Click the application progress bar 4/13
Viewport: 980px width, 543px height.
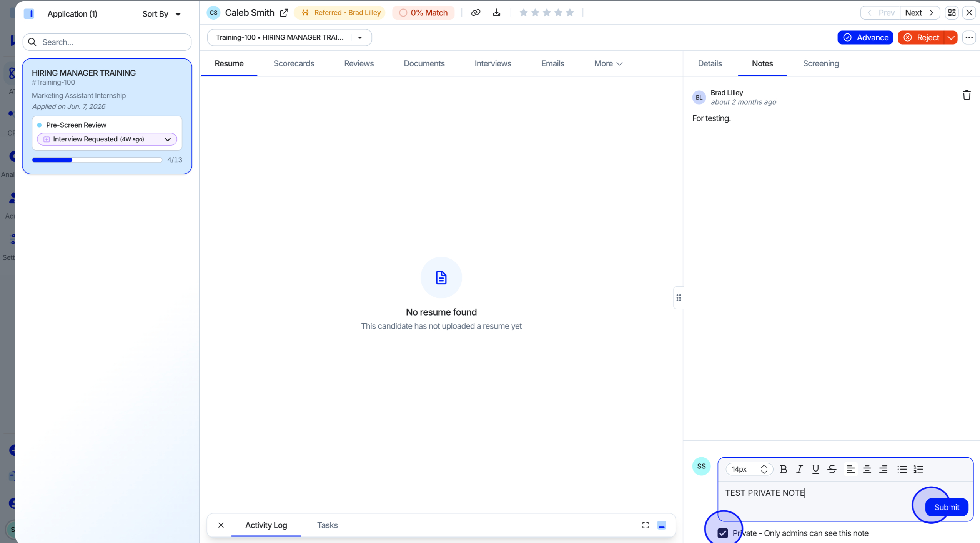coord(97,160)
